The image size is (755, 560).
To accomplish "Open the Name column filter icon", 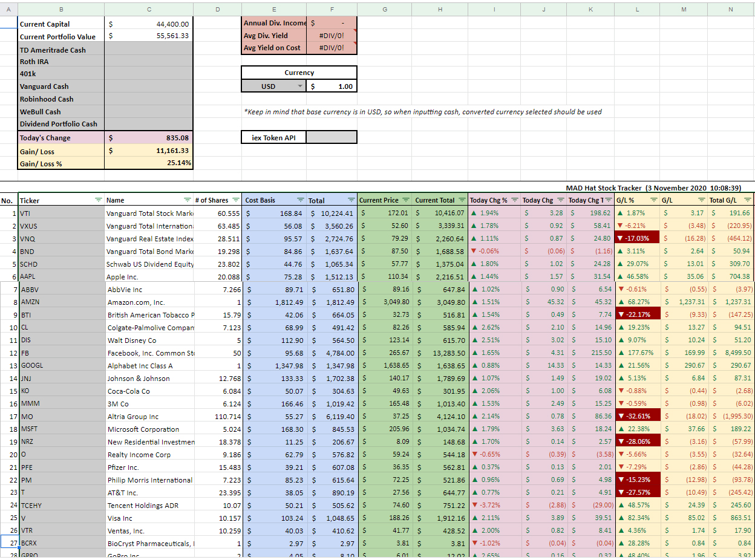I will [188, 200].
